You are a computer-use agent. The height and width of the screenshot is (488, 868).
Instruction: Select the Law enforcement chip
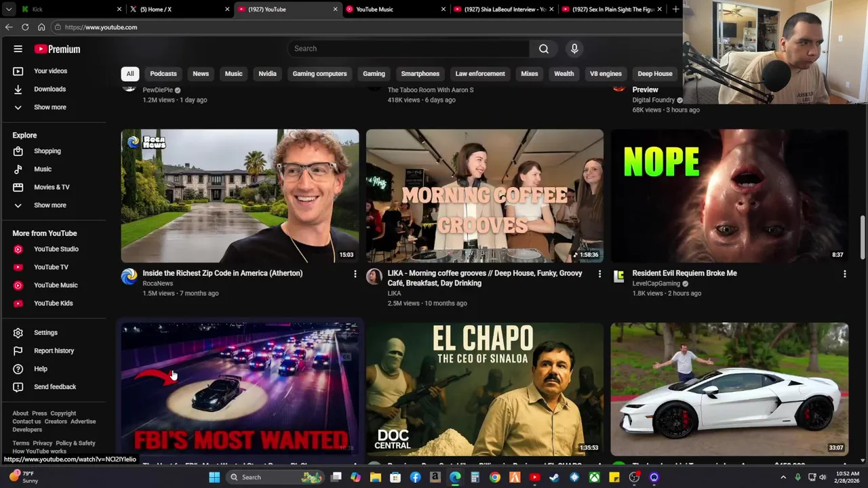click(480, 74)
